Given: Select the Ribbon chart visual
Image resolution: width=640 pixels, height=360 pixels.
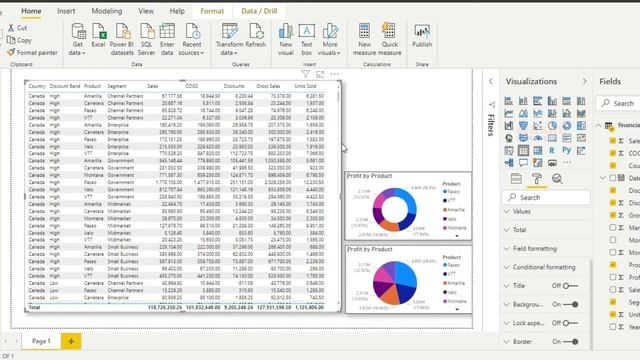Looking at the screenshot, I should click(x=581, y=113).
